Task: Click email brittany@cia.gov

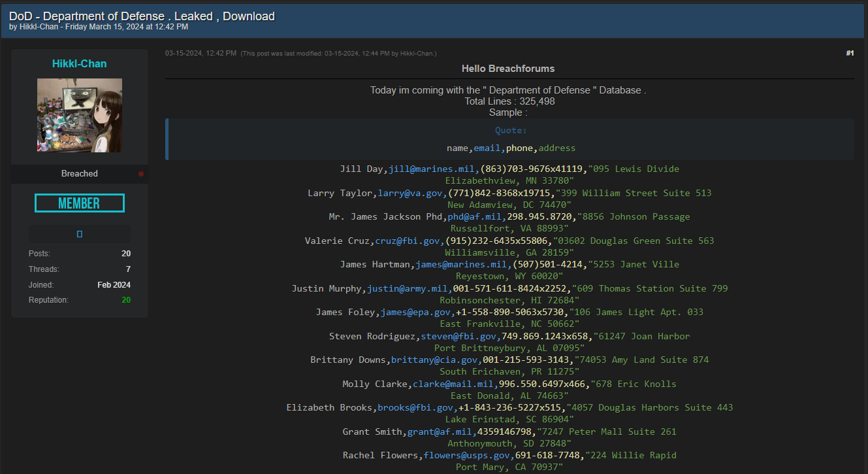Action: [x=434, y=360]
